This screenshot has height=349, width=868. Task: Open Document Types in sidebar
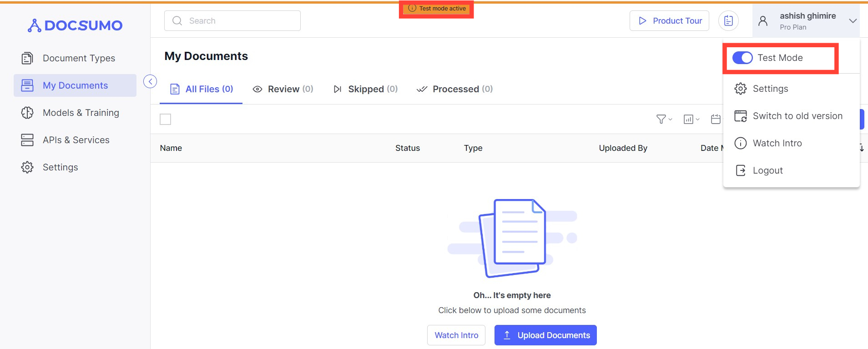[75, 58]
